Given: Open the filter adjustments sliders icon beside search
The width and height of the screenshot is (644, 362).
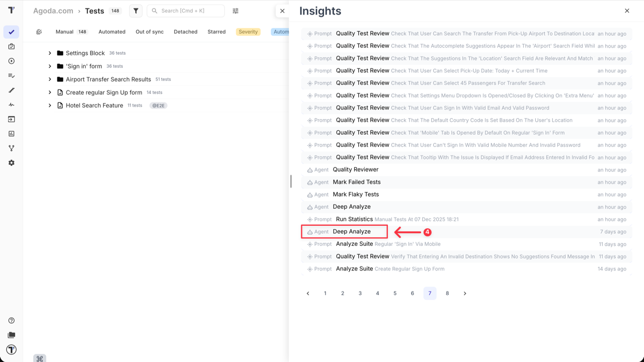Looking at the screenshot, I should 235,11.
